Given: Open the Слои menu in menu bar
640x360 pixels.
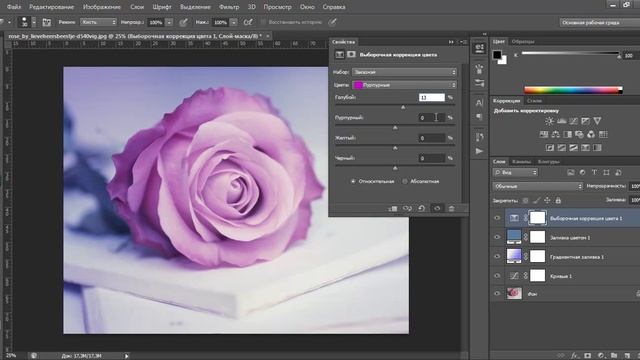Looking at the screenshot, I should pyautogui.click(x=137, y=7).
